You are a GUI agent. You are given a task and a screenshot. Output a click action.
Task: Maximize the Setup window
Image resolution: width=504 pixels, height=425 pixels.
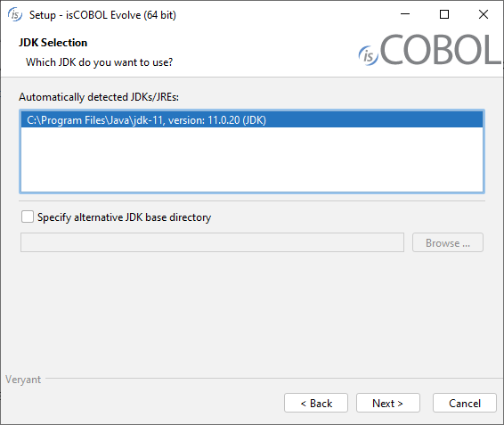[x=444, y=14]
